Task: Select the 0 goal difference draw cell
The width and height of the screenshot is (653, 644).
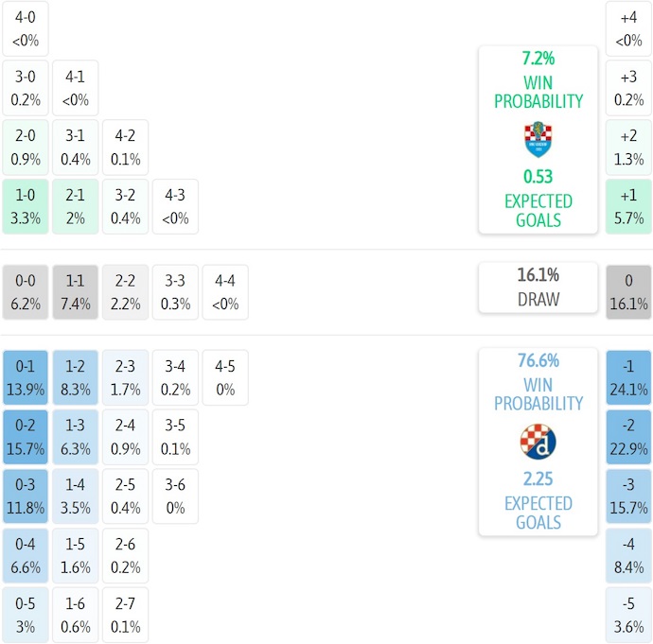Action: coord(628,292)
